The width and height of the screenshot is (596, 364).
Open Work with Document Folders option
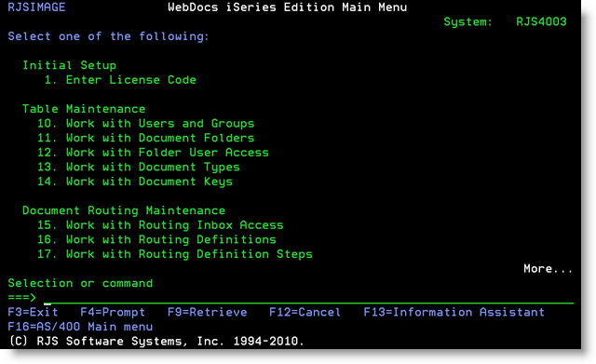click(x=145, y=138)
